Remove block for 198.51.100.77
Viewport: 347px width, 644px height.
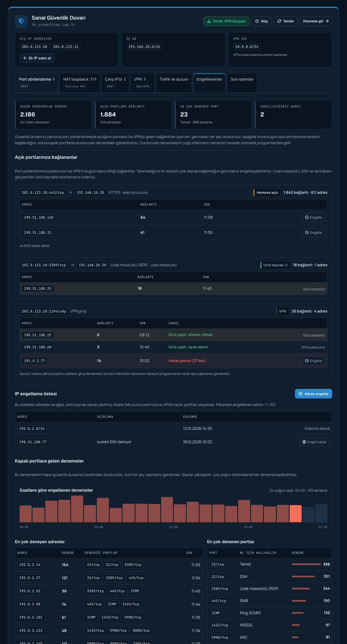coord(315,442)
